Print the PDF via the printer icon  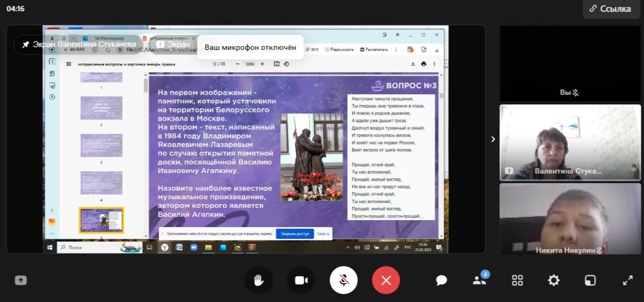pos(424,64)
